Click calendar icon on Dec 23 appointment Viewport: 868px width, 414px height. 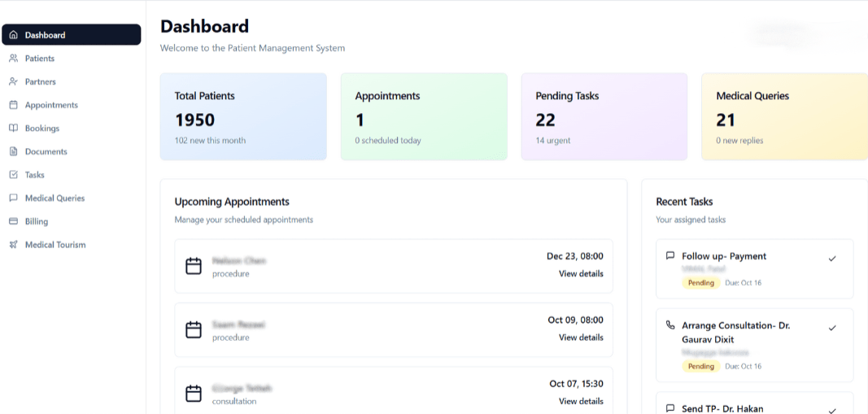(x=194, y=266)
